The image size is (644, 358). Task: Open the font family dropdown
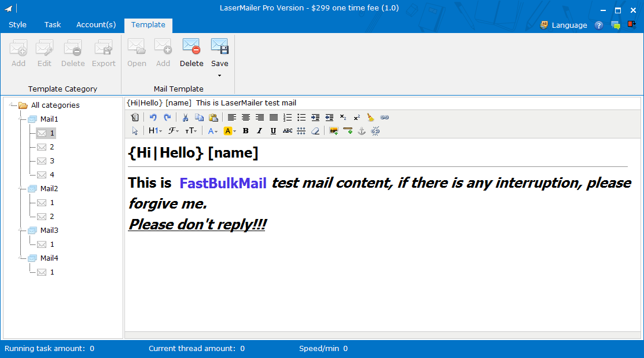(x=174, y=131)
